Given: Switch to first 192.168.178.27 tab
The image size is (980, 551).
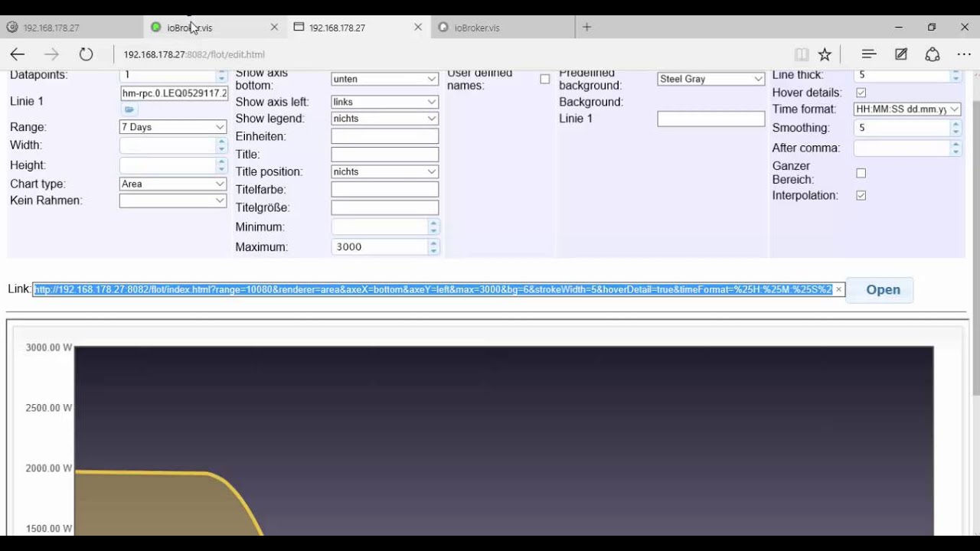Looking at the screenshot, I should click(72, 27).
